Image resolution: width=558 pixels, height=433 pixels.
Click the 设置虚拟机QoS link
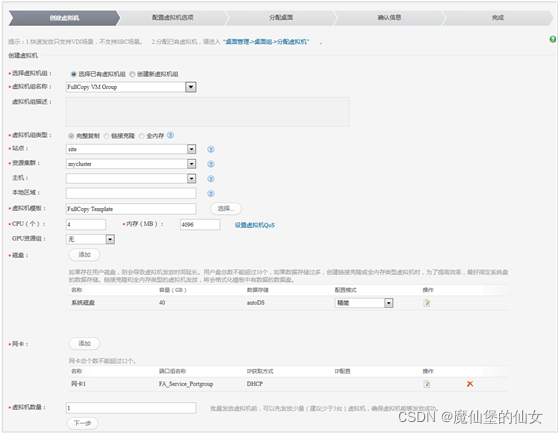coord(254,225)
